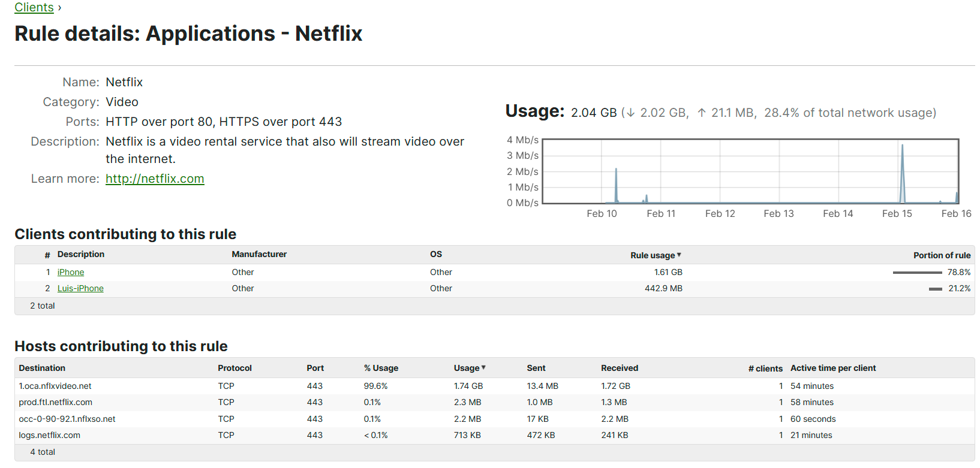The image size is (980, 468).
Task: Click the 54 minutes active time
Action: pos(812,386)
